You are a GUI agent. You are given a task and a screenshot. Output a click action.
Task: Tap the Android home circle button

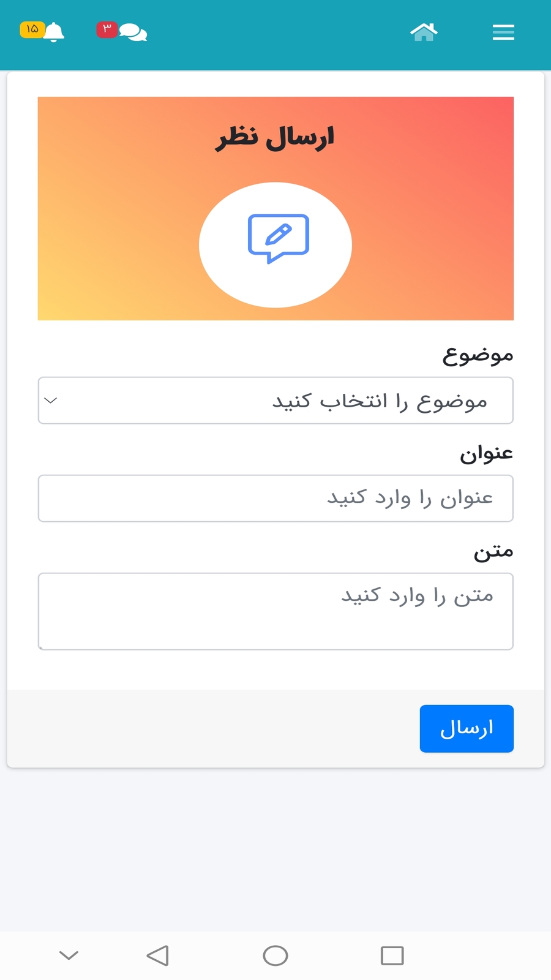(x=275, y=956)
